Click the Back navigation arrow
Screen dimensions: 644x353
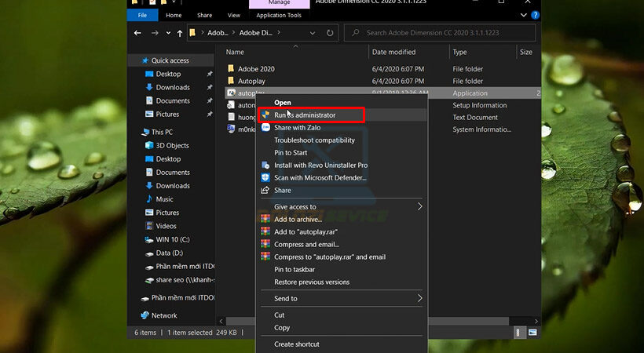pyautogui.click(x=138, y=33)
